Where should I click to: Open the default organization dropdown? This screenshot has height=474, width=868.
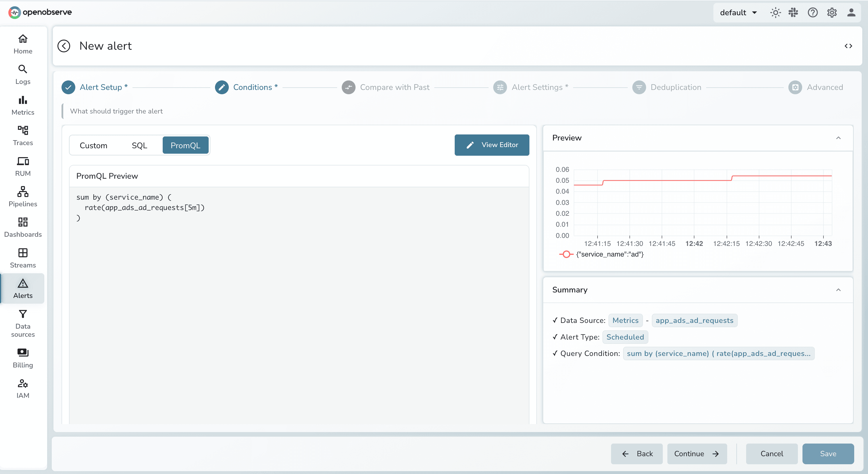tap(738, 12)
